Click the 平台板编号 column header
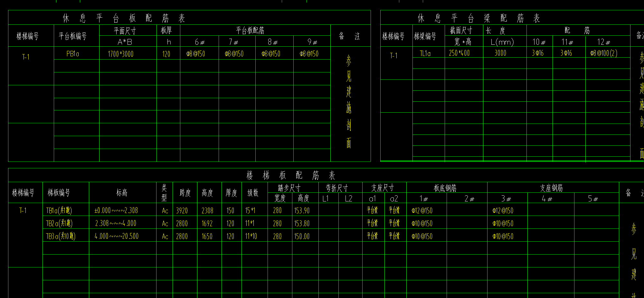The image size is (644, 298). [x=72, y=36]
